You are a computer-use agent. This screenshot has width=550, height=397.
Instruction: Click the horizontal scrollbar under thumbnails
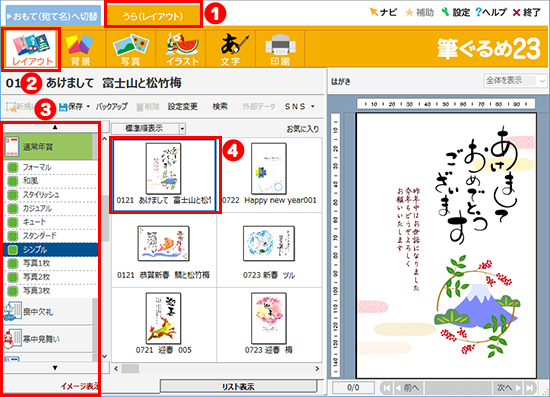coord(216,369)
